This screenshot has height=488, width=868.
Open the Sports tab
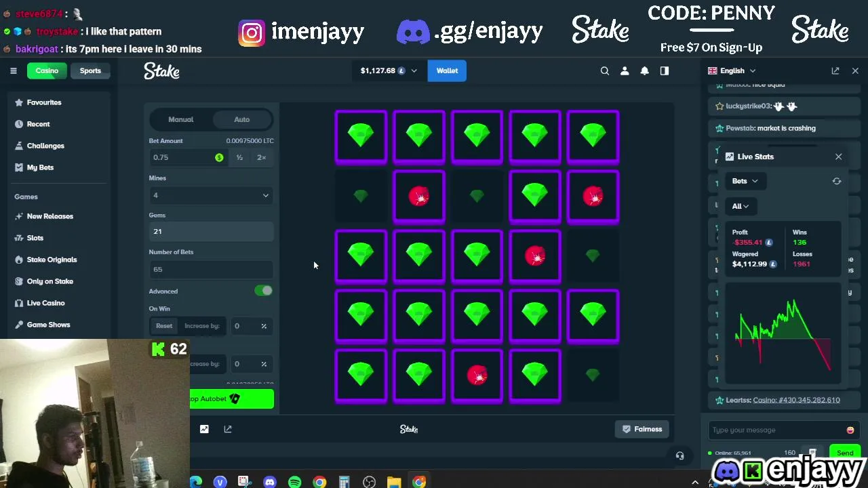pos(90,70)
